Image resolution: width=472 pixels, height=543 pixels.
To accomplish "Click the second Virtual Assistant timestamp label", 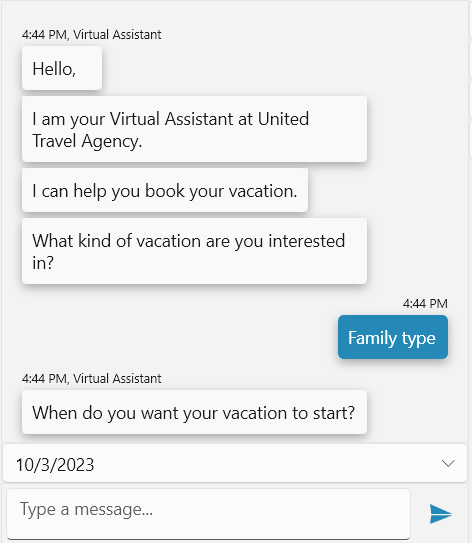I will coord(91,379).
